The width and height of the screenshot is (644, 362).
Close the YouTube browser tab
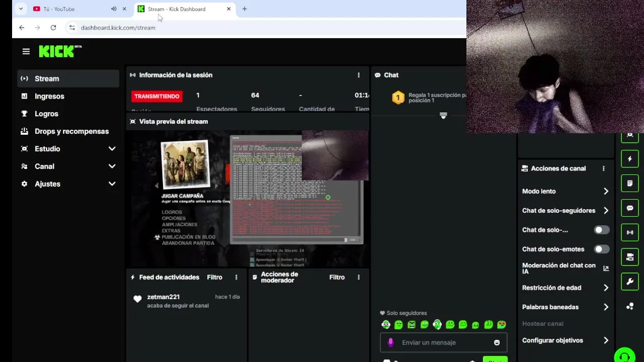124,9
